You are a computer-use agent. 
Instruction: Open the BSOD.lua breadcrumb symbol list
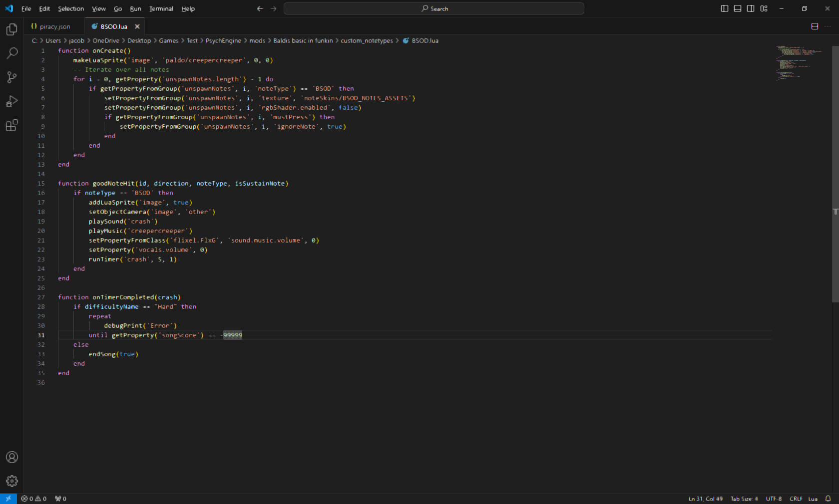(x=420, y=41)
